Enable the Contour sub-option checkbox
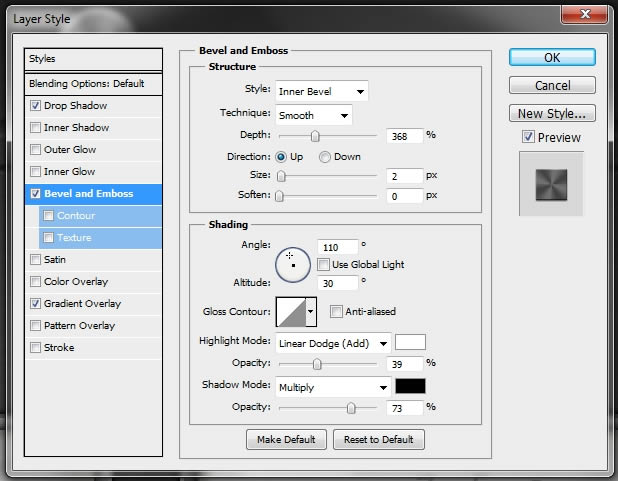618x481 pixels. 48,215
